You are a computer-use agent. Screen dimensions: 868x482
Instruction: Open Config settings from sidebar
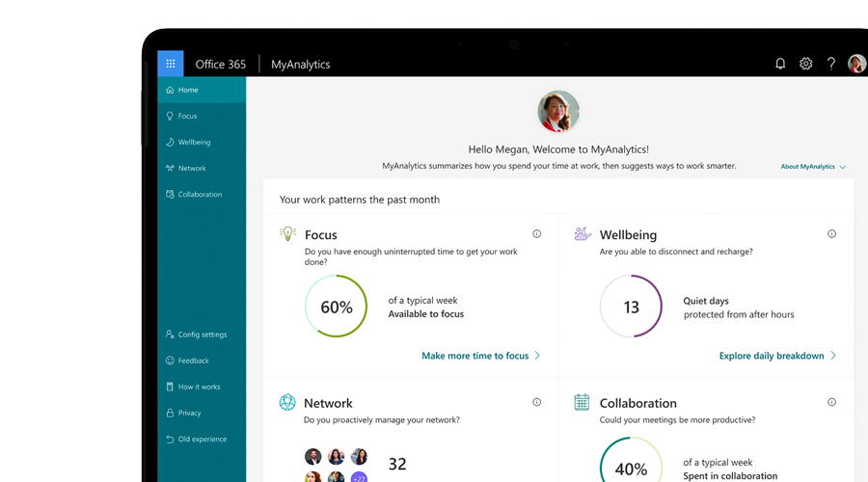point(202,335)
